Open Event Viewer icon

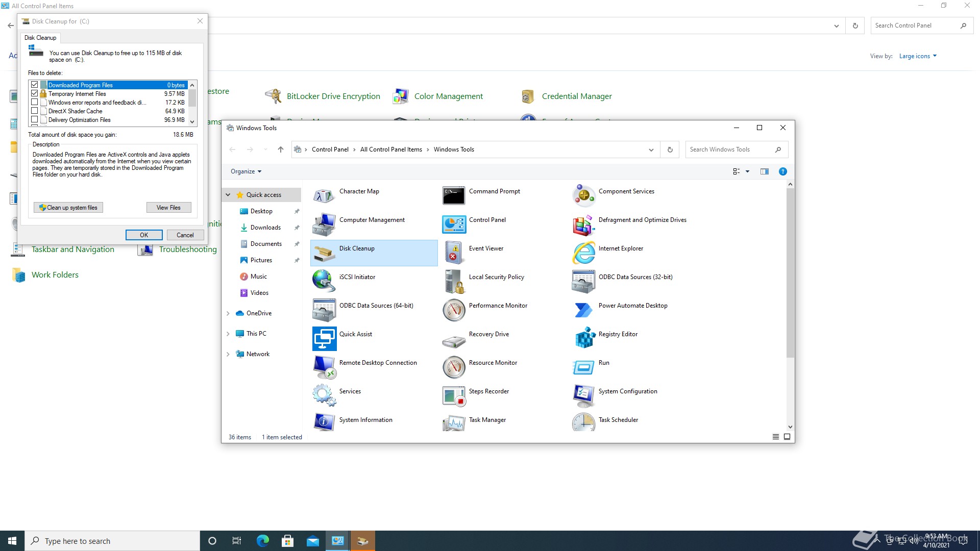[x=454, y=253]
